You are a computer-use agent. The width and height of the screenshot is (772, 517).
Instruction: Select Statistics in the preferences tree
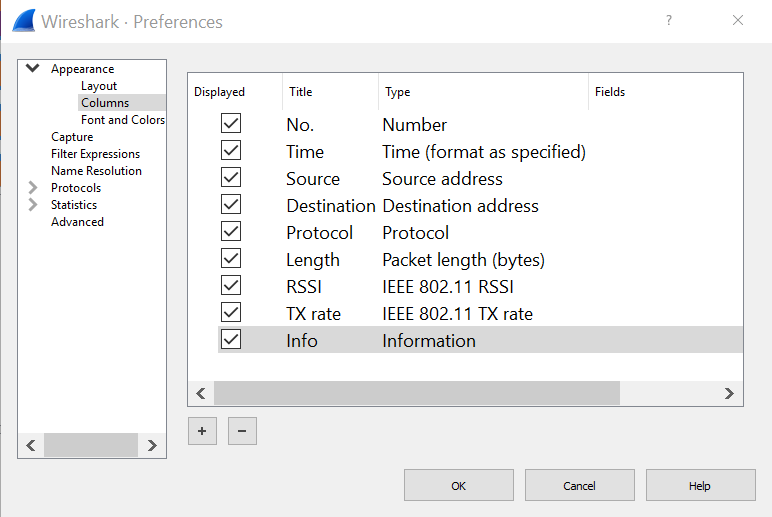pyautogui.click(x=74, y=204)
